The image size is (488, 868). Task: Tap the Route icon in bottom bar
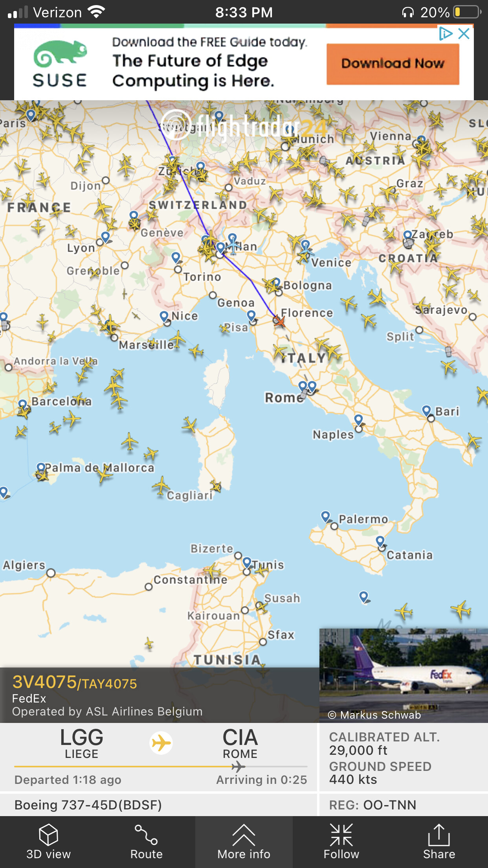point(146,834)
